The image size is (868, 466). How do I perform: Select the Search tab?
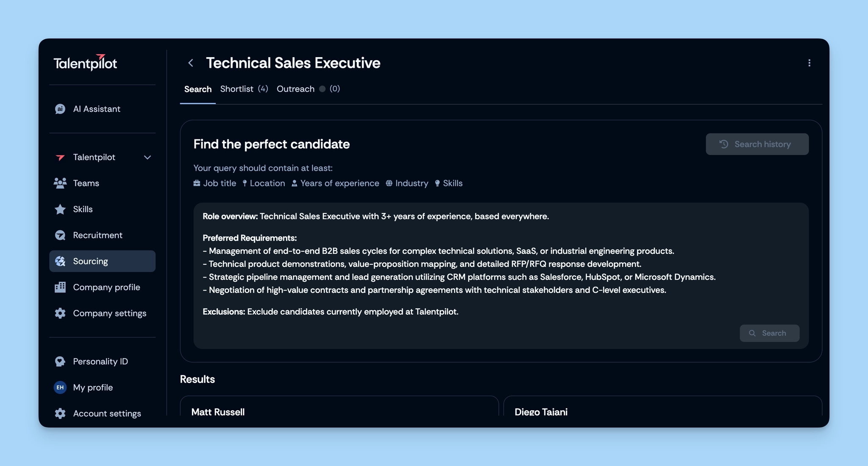[x=198, y=89]
